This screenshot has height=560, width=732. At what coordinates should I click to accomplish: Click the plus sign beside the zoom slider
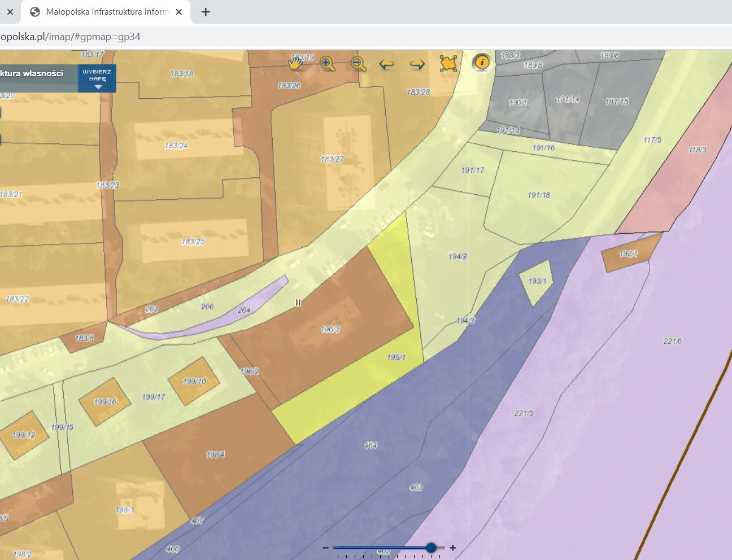pyautogui.click(x=452, y=548)
